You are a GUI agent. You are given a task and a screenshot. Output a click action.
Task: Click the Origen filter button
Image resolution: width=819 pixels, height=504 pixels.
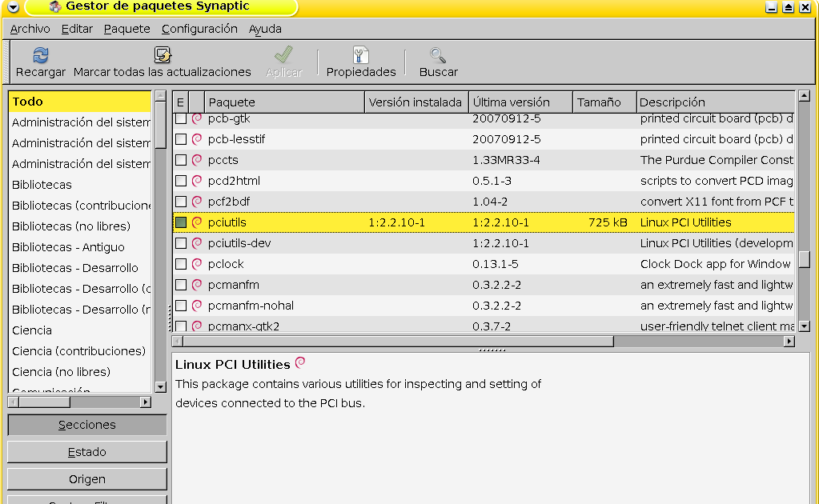click(x=87, y=479)
